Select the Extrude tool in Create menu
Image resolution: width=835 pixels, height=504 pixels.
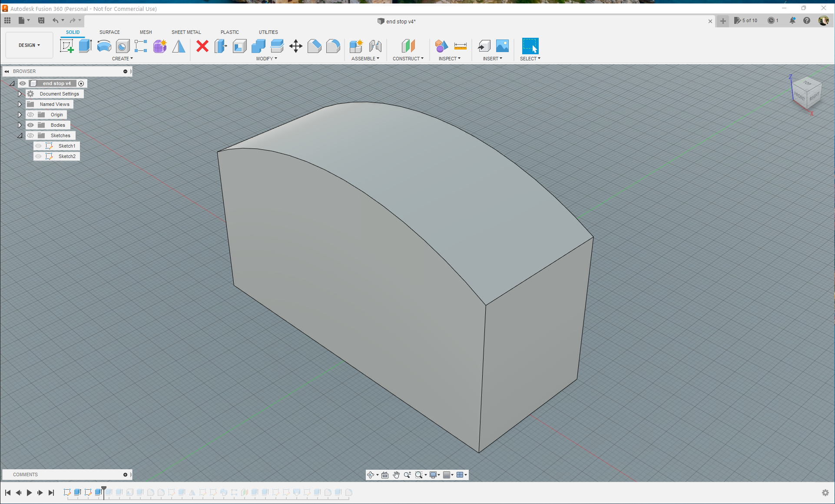[x=85, y=46]
